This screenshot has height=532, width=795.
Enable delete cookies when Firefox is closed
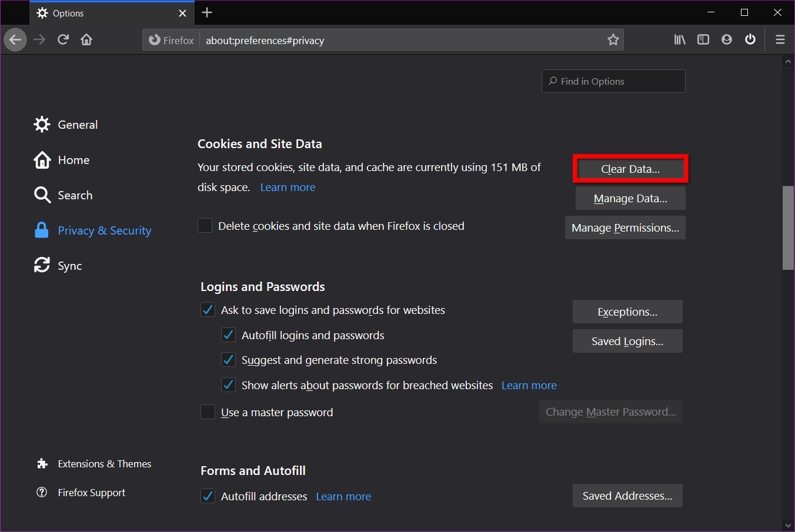coord(205,226)
